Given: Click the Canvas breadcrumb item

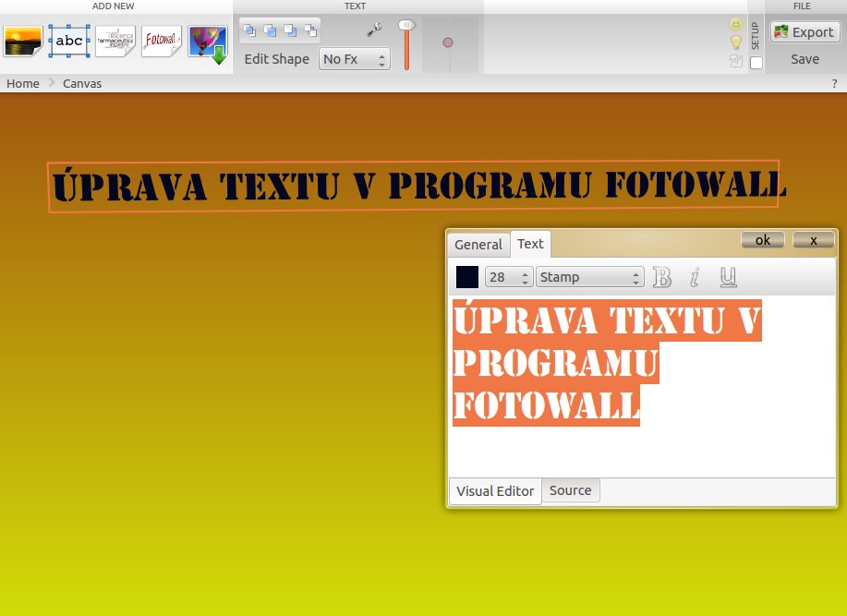Looking at the screenshot, I should coord(82,84).
